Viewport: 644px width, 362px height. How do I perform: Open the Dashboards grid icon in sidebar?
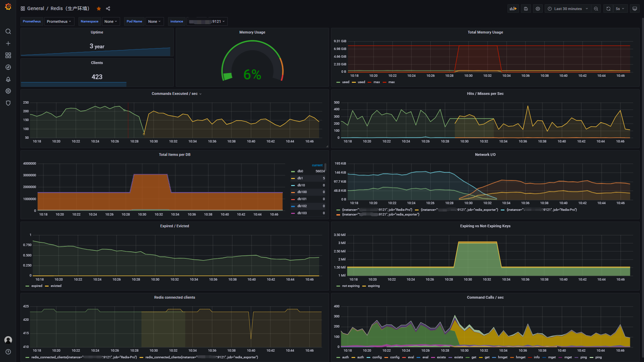[x=8, y=55]
